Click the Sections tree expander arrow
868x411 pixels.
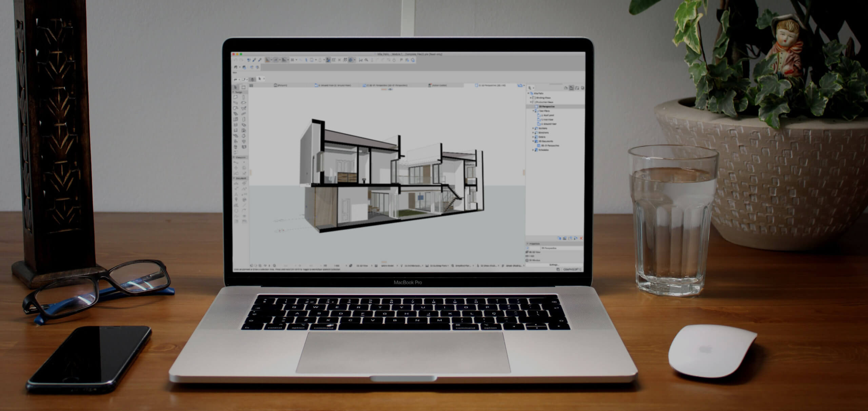533,130
